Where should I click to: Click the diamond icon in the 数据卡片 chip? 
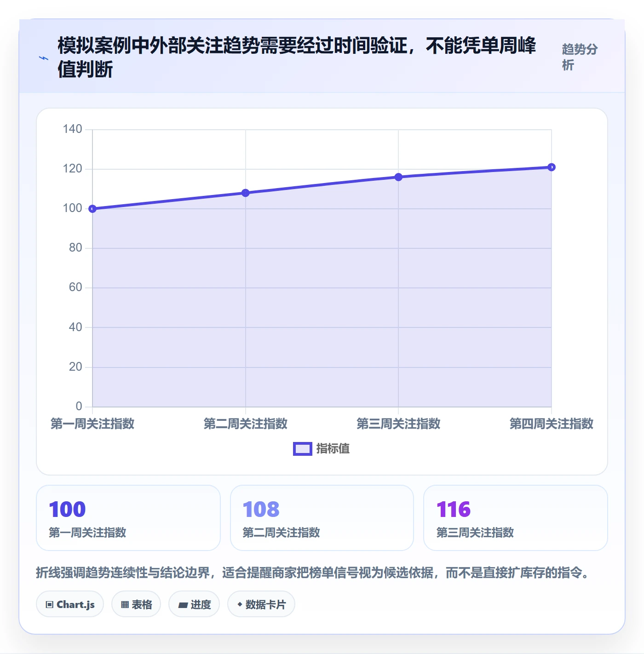(x=240, y=604)
